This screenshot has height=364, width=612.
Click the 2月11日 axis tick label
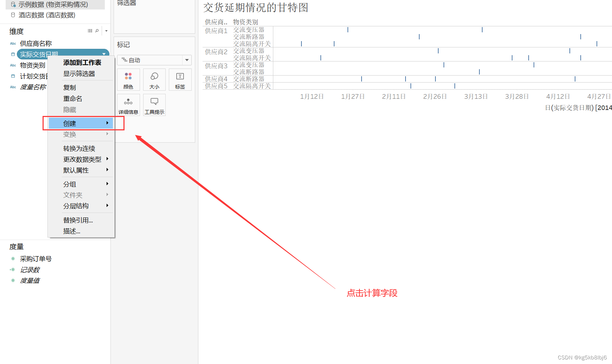click(394, 97)
